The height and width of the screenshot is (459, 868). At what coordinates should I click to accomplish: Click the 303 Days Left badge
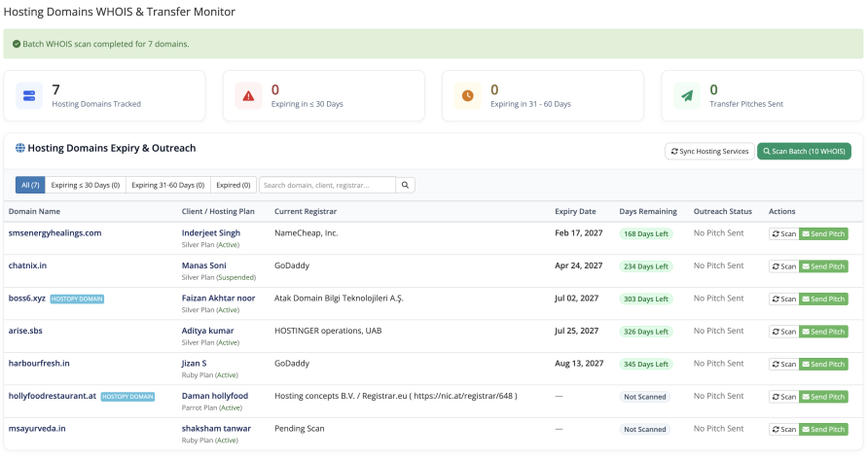646,300
